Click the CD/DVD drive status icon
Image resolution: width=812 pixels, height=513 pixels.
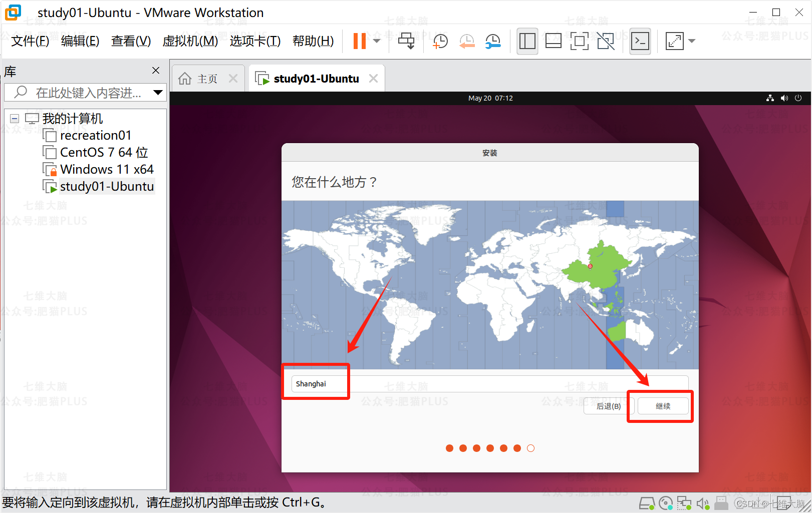(666, 503)
